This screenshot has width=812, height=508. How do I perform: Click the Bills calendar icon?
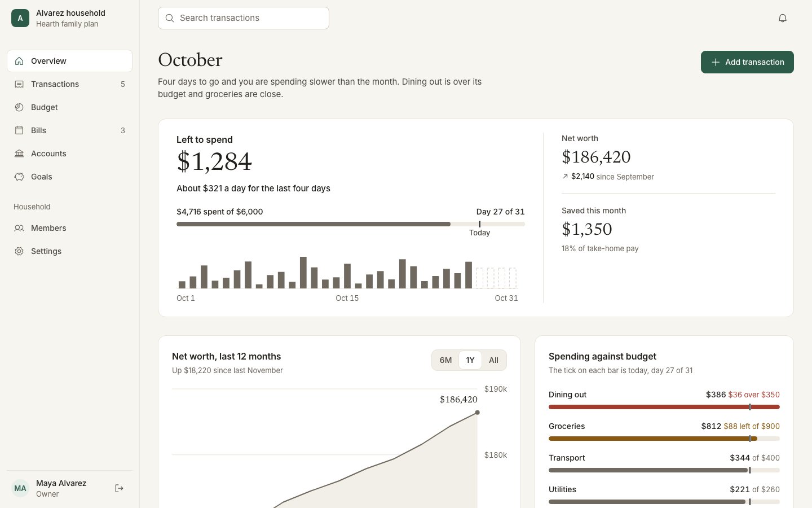[x=19, y=130]
